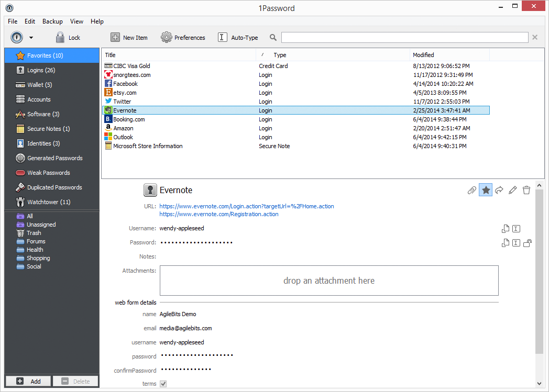This screenshot has height=392, width=549.
Task: Open the Evernote Registration.action link
Action: pos(218,214)
